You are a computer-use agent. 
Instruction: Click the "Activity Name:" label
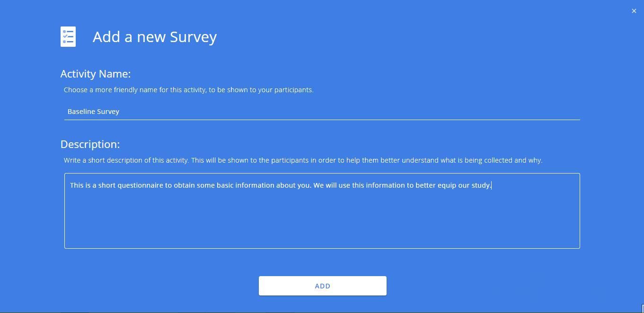point(96,74)
